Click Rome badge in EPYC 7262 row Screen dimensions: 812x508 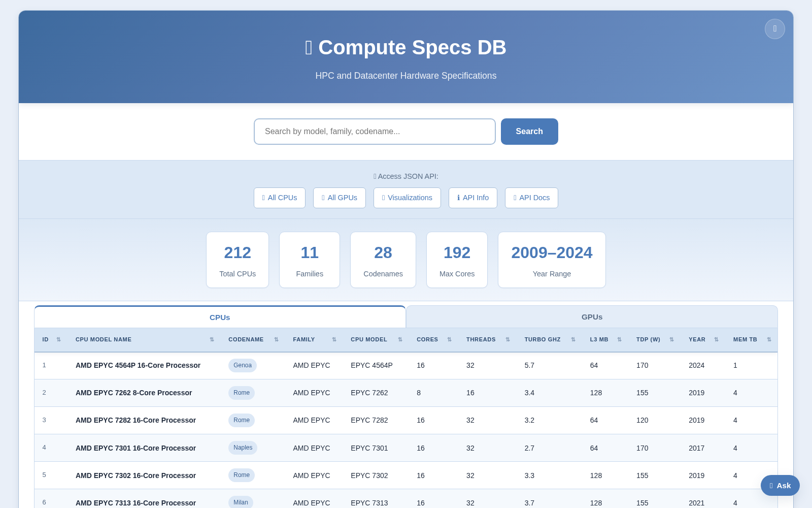(242, 393)
